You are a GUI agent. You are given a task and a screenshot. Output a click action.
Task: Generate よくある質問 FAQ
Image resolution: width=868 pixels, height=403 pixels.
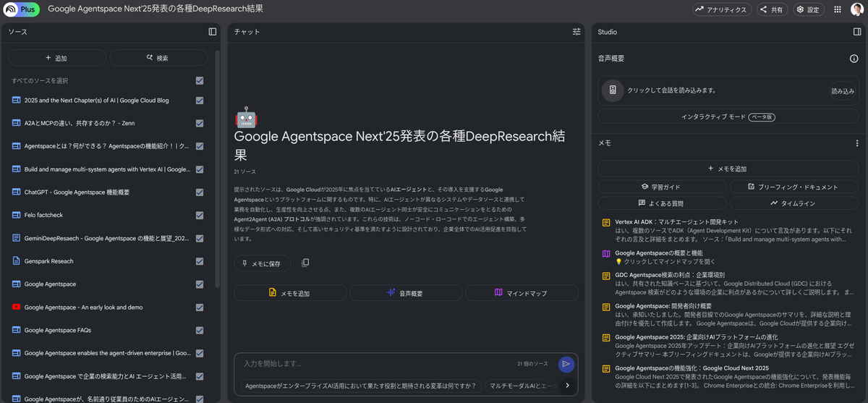(x=662, y=203)
